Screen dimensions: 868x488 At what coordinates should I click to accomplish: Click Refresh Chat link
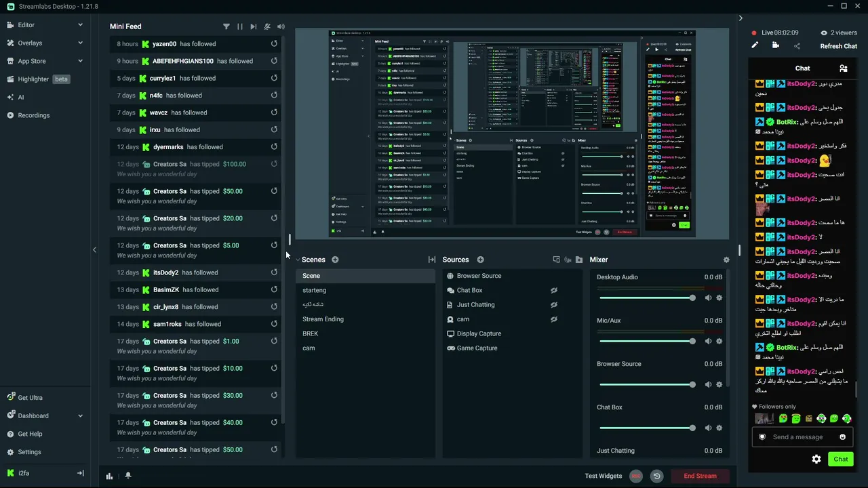coord(839,46)
